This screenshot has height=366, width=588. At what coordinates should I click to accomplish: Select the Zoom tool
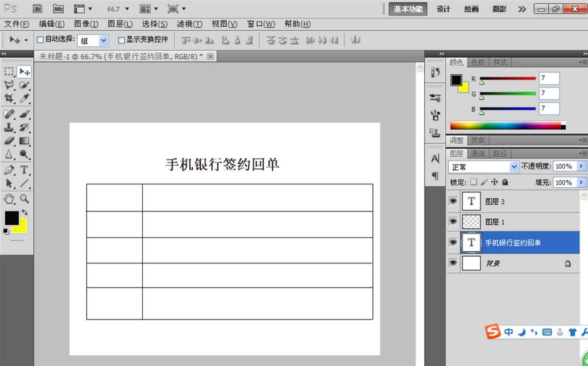pyautogui.click(x=24, y=199)
